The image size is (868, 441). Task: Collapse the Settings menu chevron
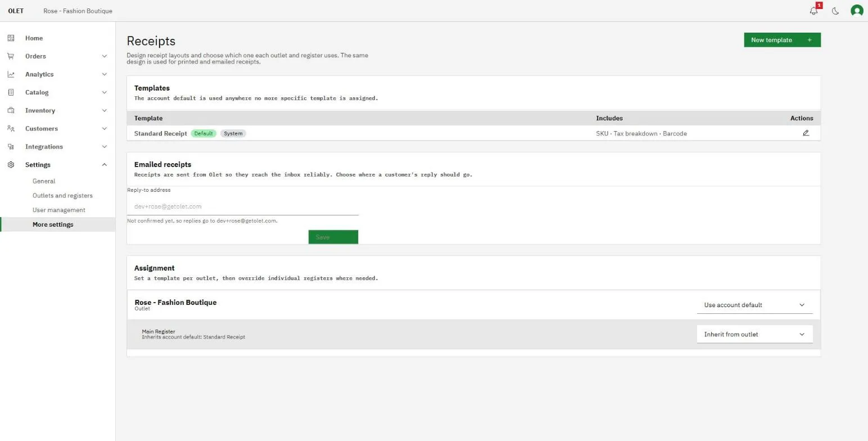[x=104, y=165]
